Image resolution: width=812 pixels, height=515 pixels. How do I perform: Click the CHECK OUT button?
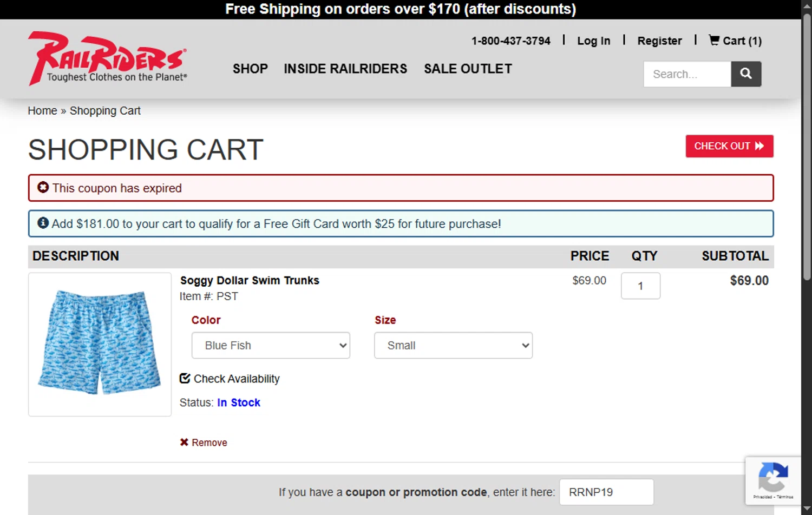pyautogui.click(x=729, y=146)
